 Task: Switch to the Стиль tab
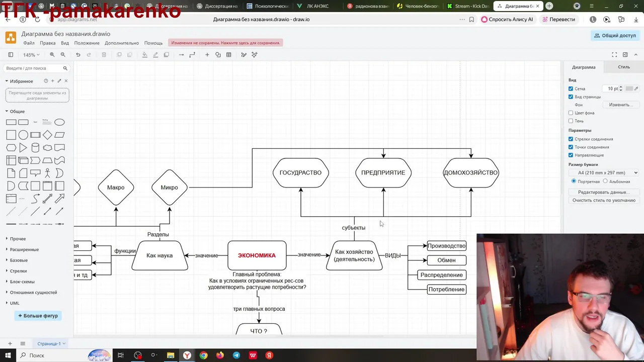point(624,67)
